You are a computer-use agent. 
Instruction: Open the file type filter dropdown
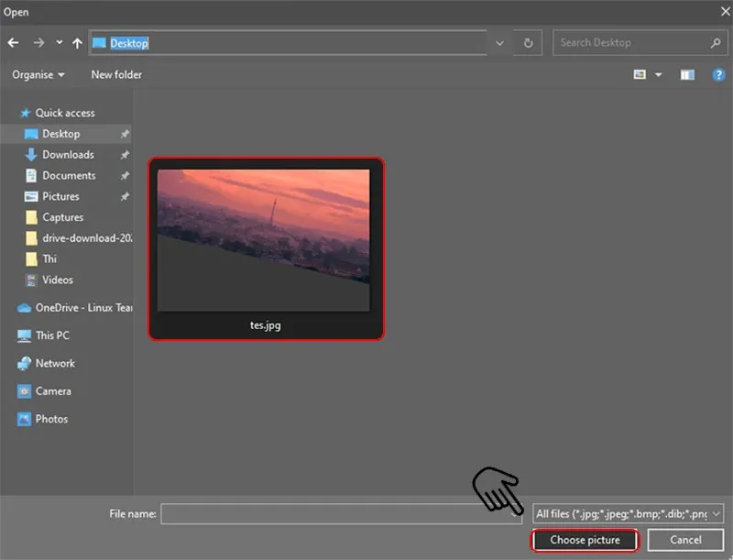click(x=629, y=514)
